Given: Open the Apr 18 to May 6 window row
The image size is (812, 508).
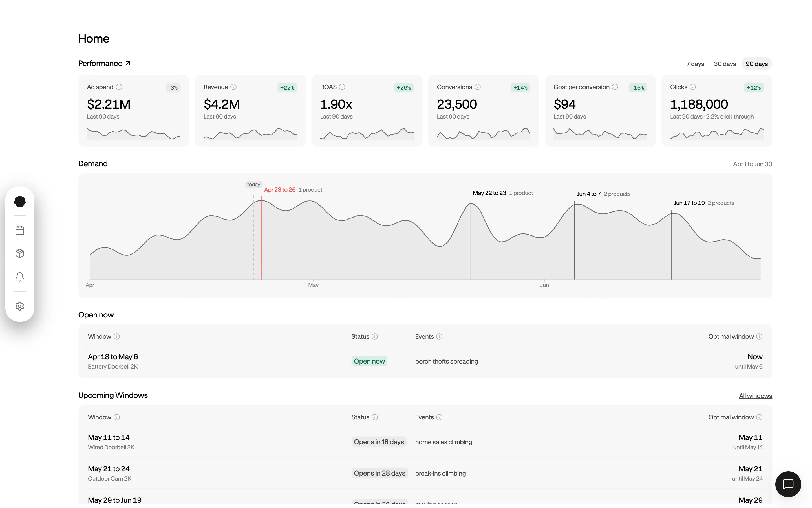Looking at the screenshot, I should point(425,361).
